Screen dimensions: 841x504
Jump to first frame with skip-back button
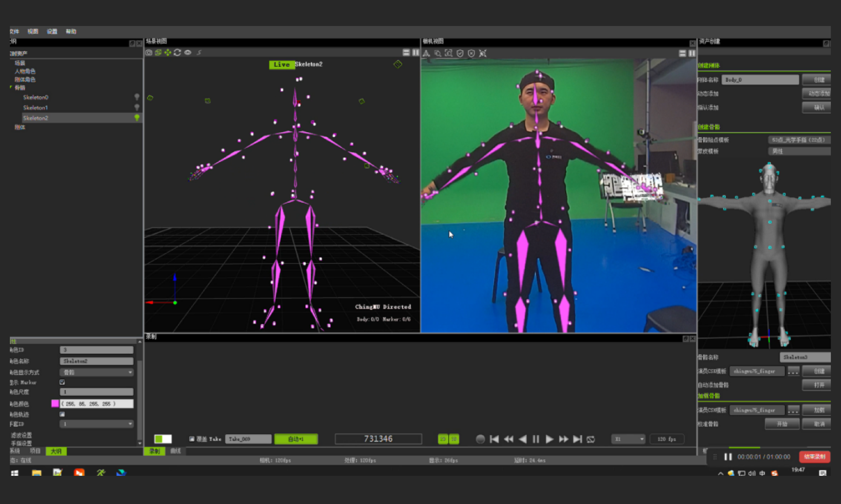point(494,439)
